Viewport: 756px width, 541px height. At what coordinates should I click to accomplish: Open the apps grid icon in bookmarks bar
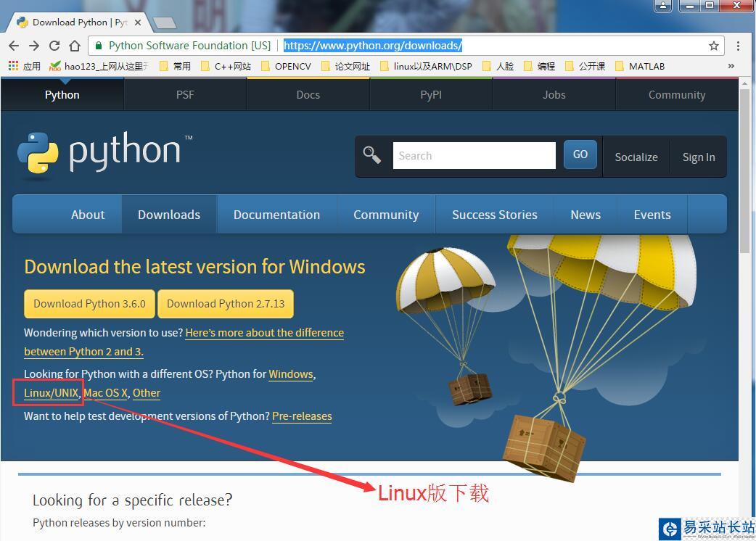(14, 66)
